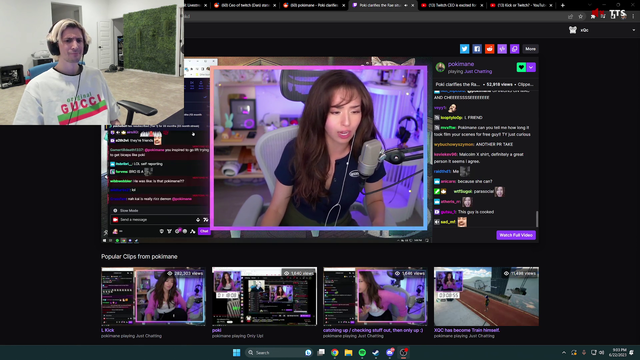
Task: Click the purple embed share icon
Action: pyautogui.click(x=502, y=49)
